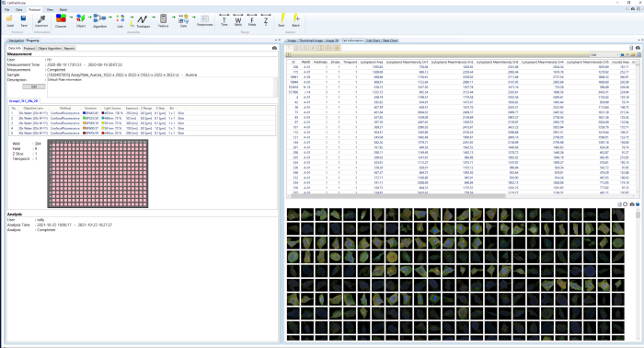Sort table by the WellID column header
644x348 pixels.
(306, 62)
